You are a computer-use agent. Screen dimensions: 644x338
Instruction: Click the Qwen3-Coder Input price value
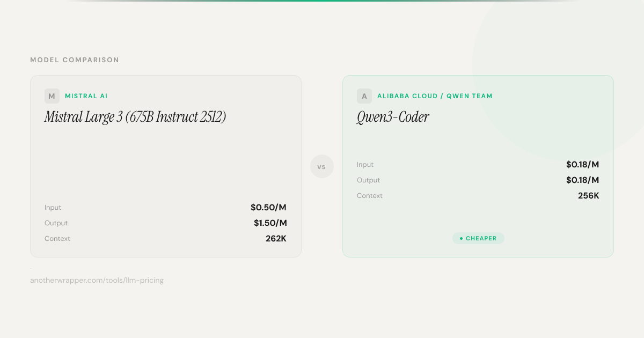point(582,165)
